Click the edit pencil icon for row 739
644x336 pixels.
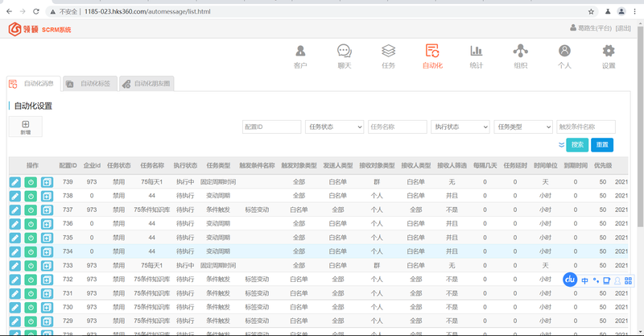click(14, 182)
